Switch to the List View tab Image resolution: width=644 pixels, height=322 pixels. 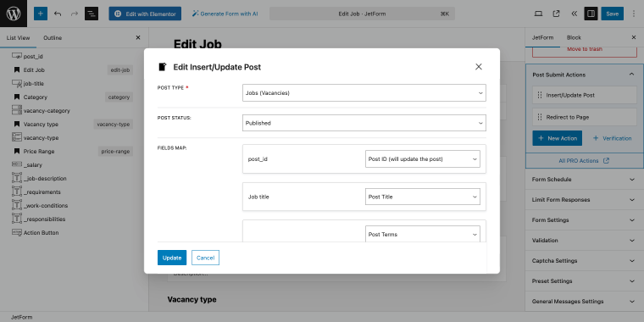click(18, 38)
